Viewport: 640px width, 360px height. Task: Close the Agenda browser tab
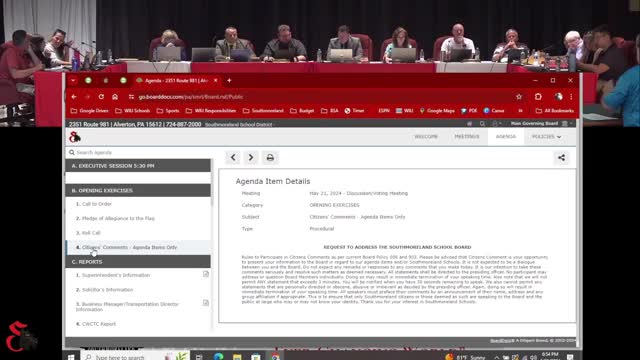(x=216, y=80)
